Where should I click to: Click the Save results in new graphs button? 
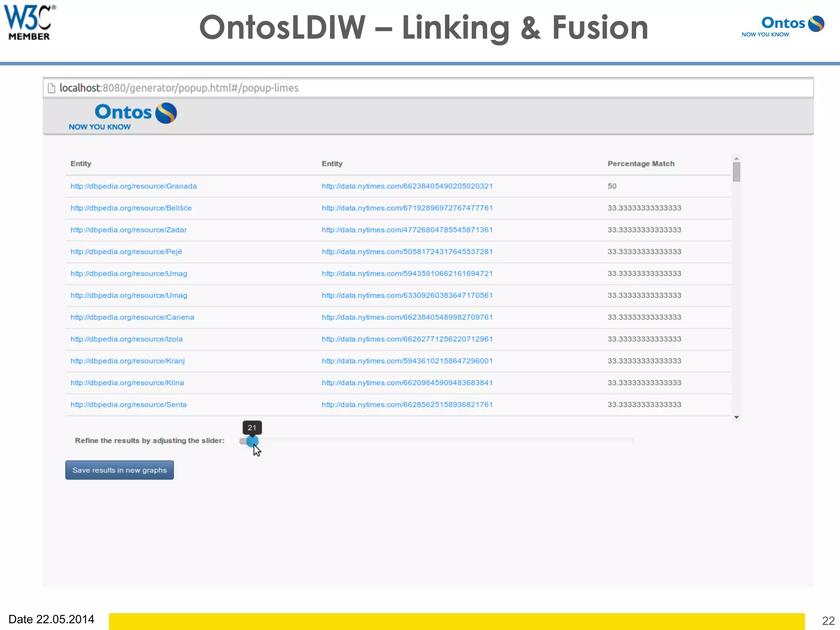click(x=119, y=470)
